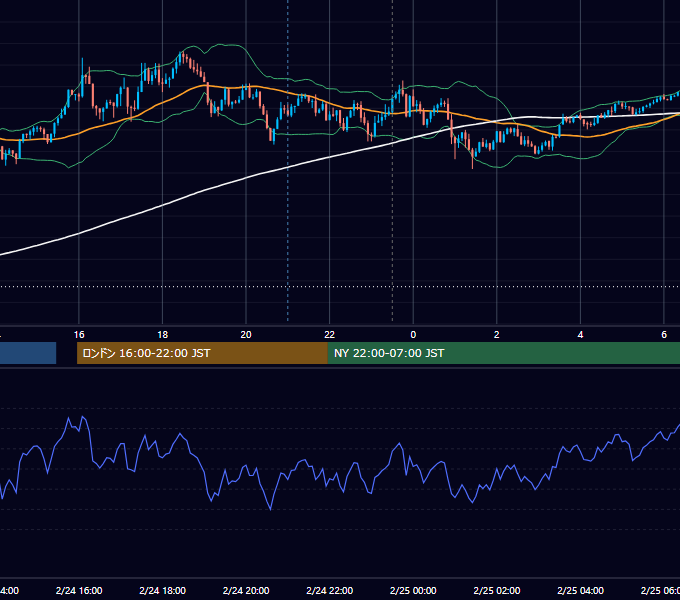Click the 22 hour label on chart axis
Screen dimensions: 680x600
pos(330,335)
